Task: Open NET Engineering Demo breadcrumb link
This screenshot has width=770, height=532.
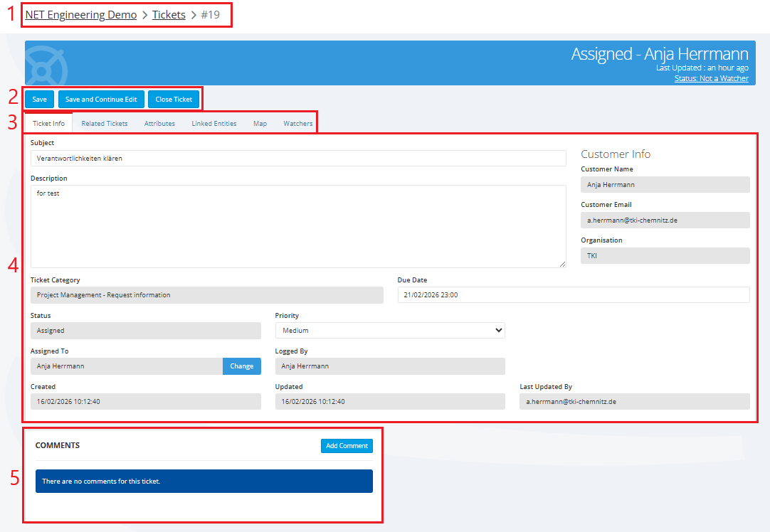Action: click(81, 15)
